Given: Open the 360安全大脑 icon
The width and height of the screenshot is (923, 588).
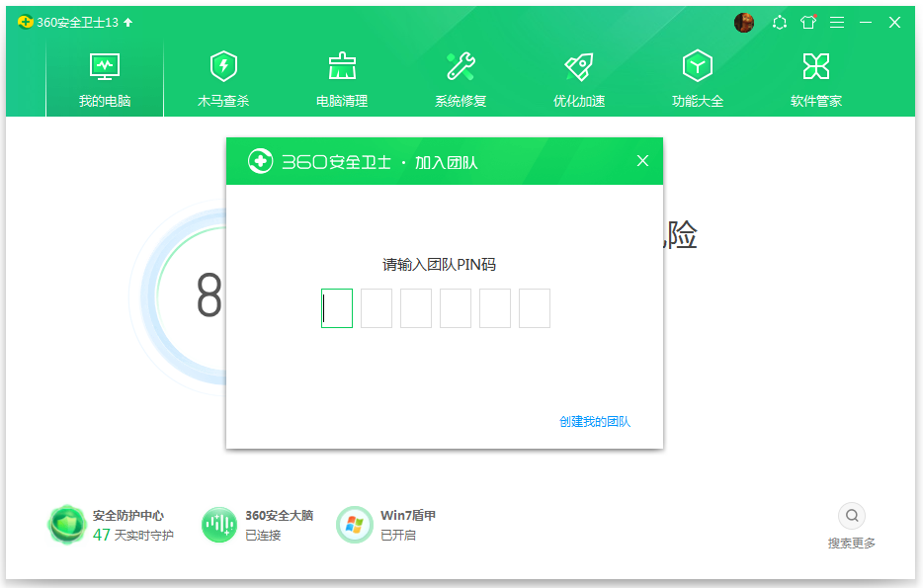Looking at the screenshot, I should tap(219, 525).
